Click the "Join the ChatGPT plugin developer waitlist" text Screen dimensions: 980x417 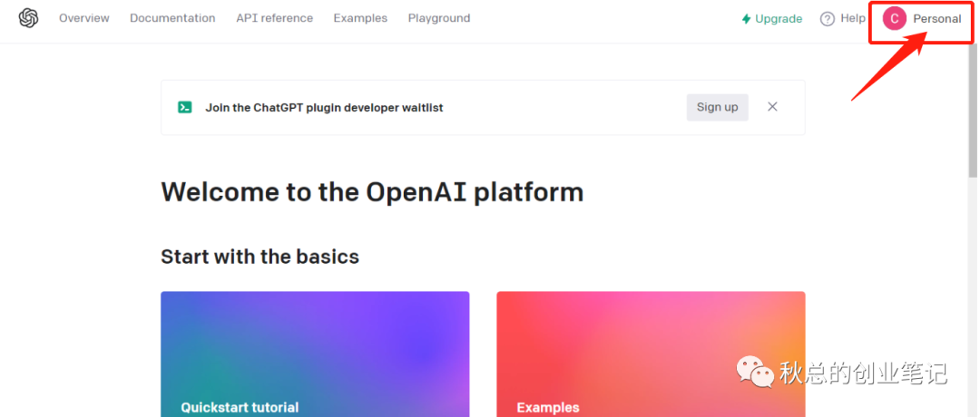pos(324,107)
